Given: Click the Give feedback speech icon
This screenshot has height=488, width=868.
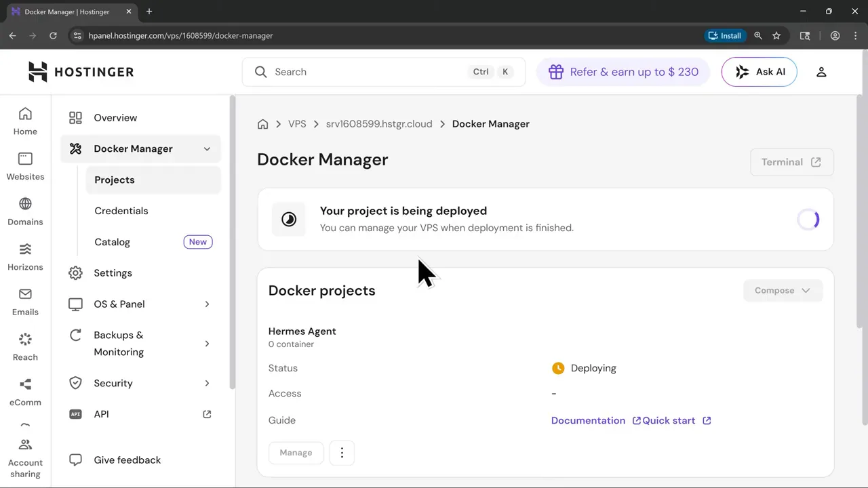Looking at the screenshot, I should [x=75, y=460].
